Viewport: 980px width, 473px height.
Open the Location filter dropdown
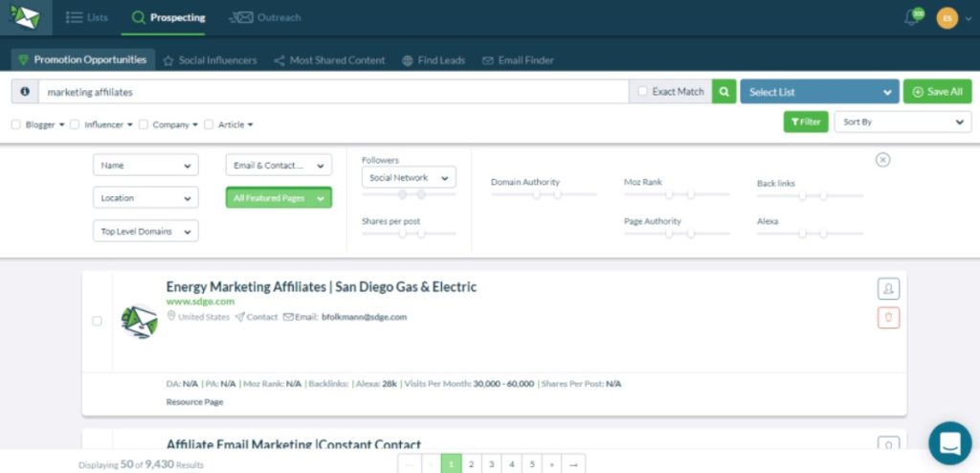[145, 197]
